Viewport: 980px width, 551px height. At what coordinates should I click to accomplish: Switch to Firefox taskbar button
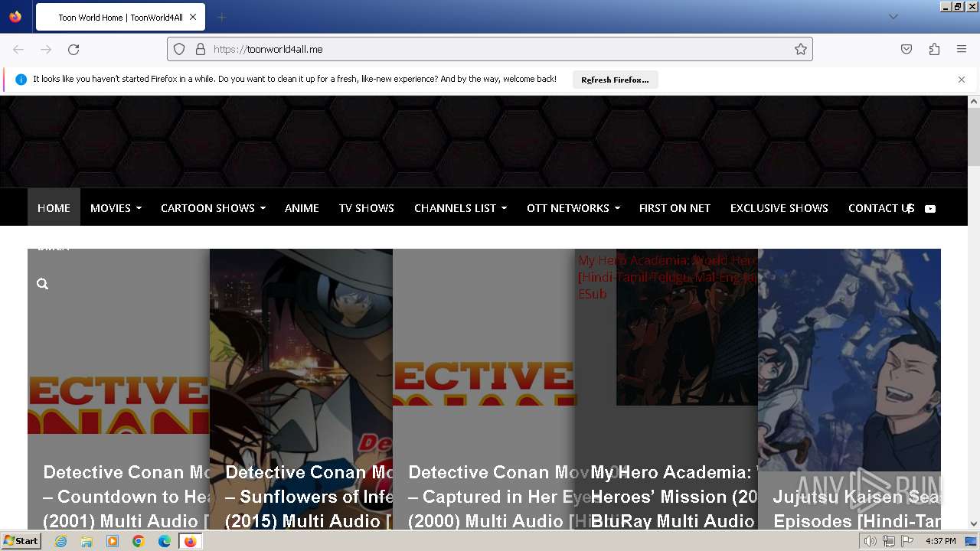click(190, 541)
